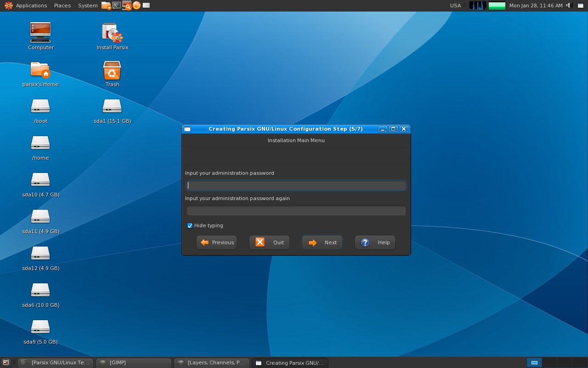
Task: Open the Applications menu
Action: coord(31,6)
